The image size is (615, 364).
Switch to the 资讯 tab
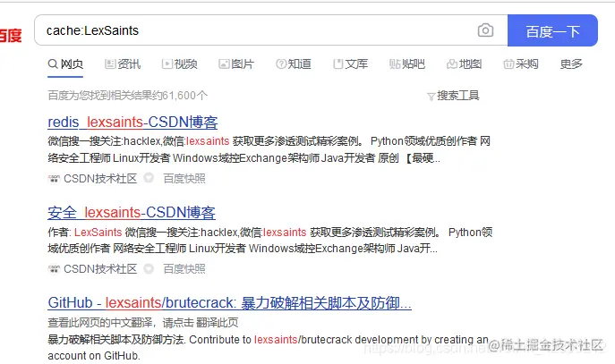(x=123, y=63)
